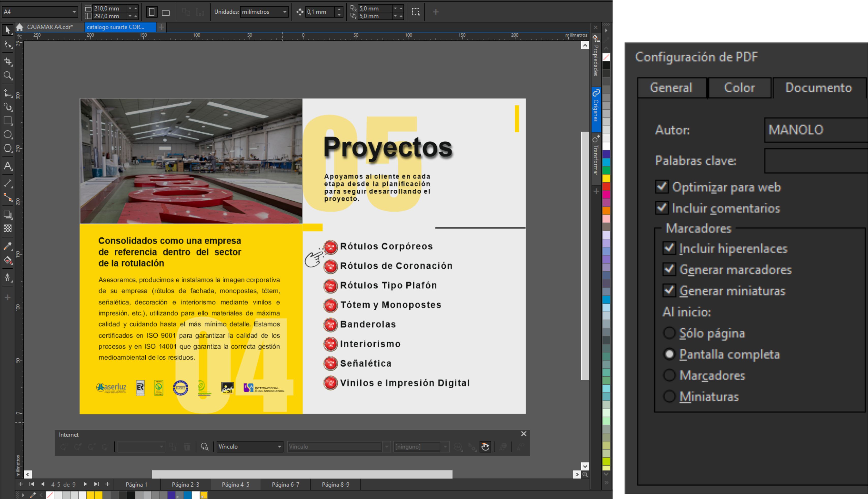Select the Polygon tool
This screenshot has height=499, width=868.
point(8,148)
